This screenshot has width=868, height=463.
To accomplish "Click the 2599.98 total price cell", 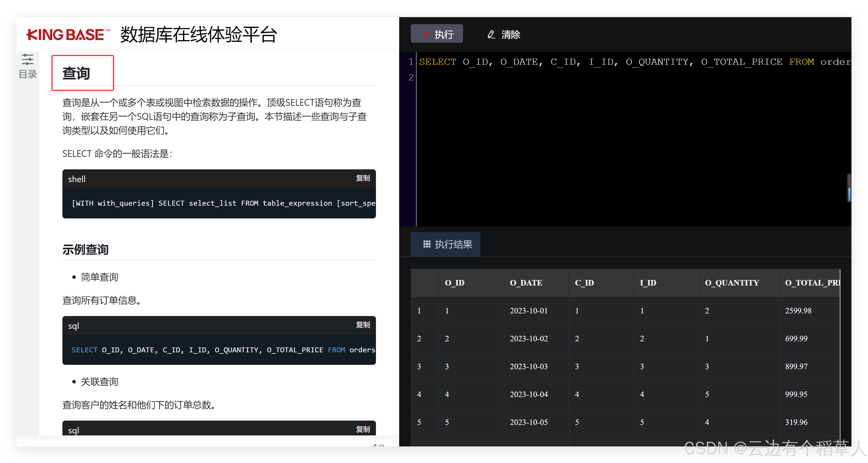I will (798, 311).
